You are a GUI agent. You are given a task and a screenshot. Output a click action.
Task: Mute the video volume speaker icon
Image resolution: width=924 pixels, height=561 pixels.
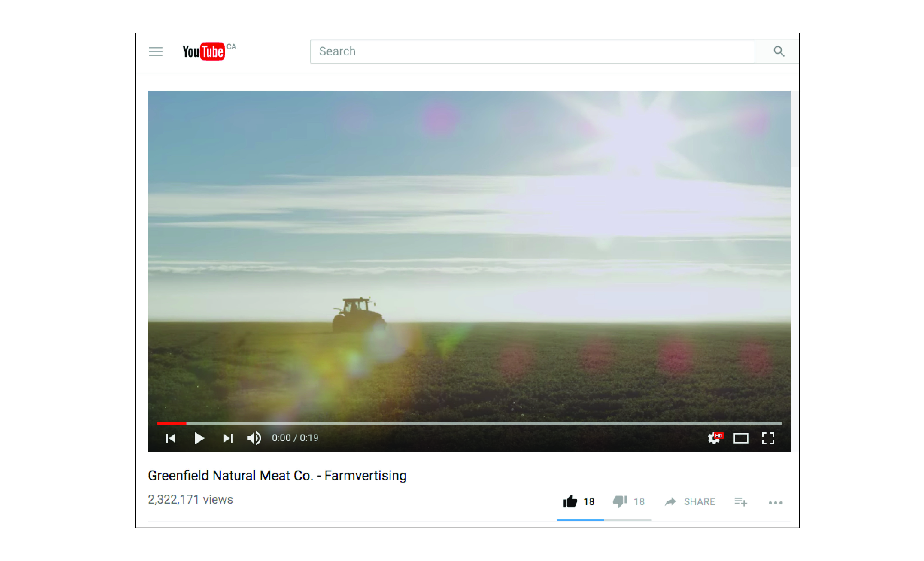coord(254,438)
